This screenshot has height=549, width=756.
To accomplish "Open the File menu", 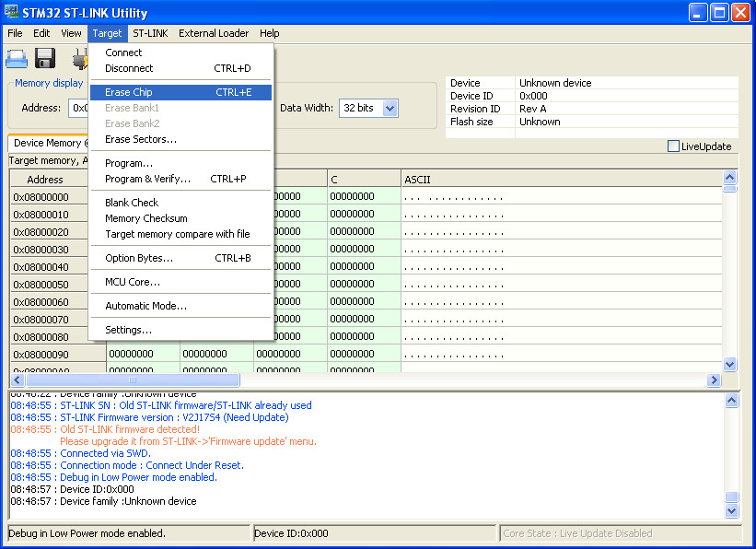I will click(15, 33).
